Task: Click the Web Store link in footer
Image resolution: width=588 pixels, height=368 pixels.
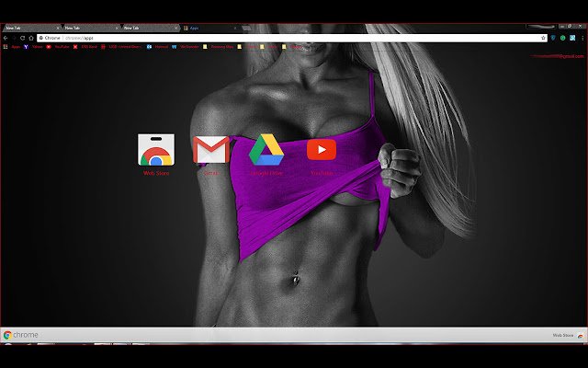Action: tap(568, 335)
